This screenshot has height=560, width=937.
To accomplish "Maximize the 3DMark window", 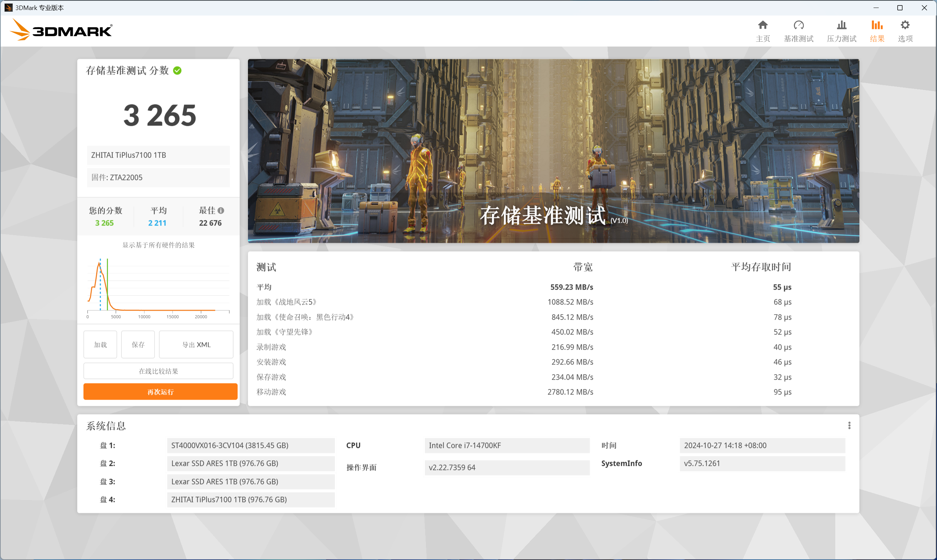I will click(900, 8).
